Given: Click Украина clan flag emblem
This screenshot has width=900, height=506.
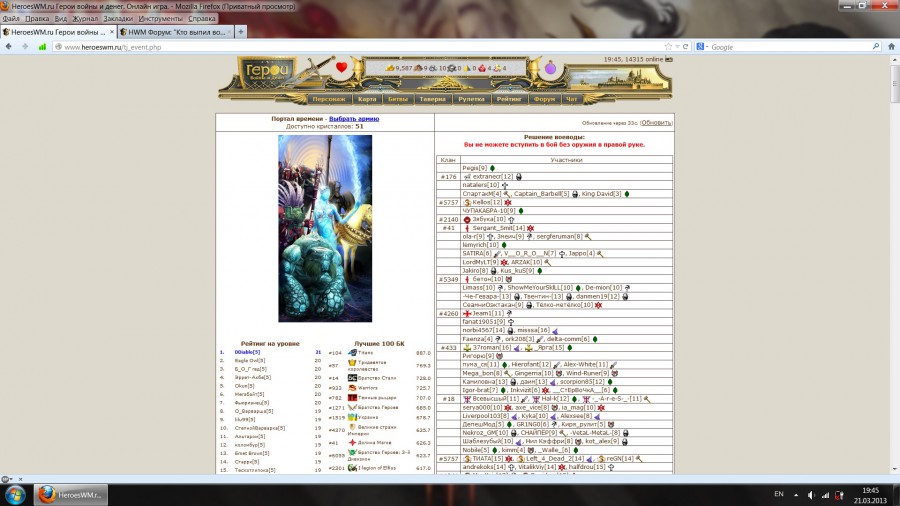Looking at the screenshot, I should pos(352,417).
